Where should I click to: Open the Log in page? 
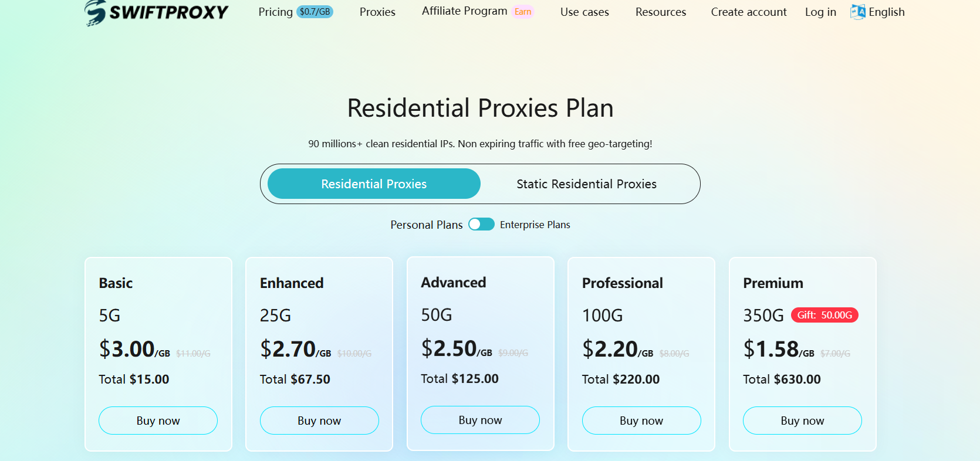pos(820,12)
